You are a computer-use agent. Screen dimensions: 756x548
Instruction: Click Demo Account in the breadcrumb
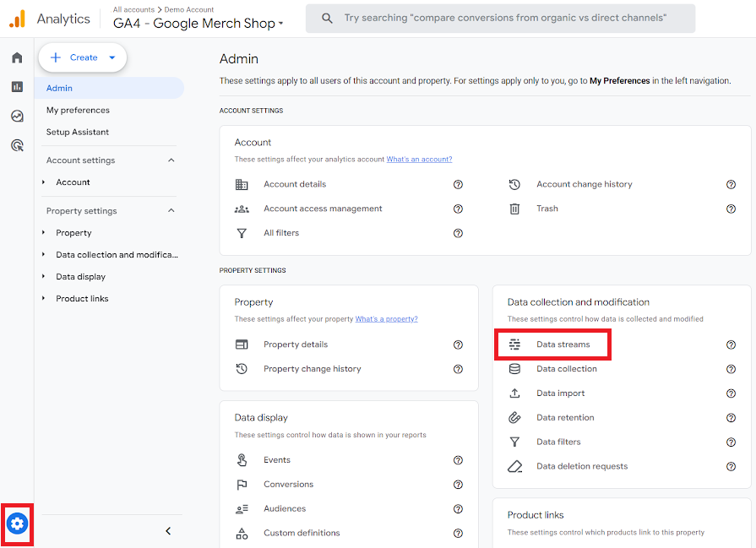coord(189,9)
